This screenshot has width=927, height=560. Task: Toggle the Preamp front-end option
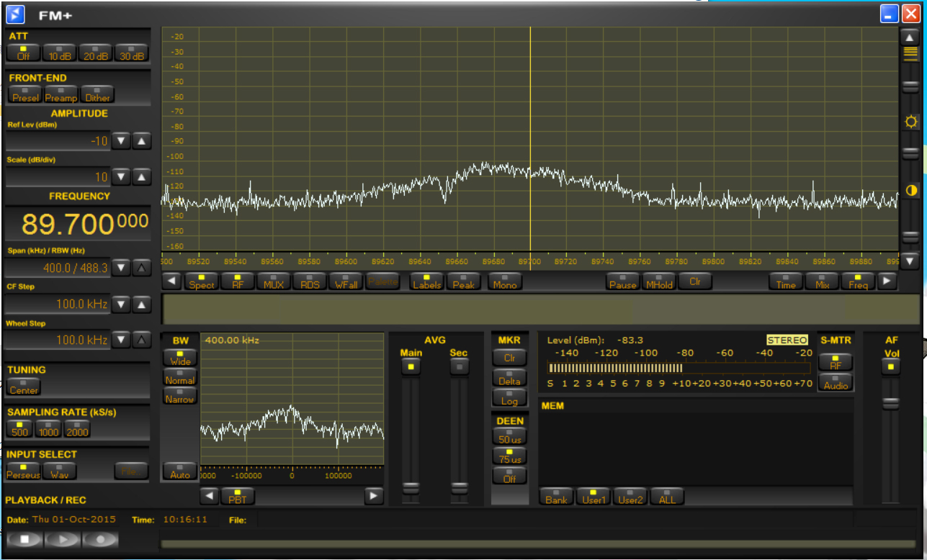(61, 95)
